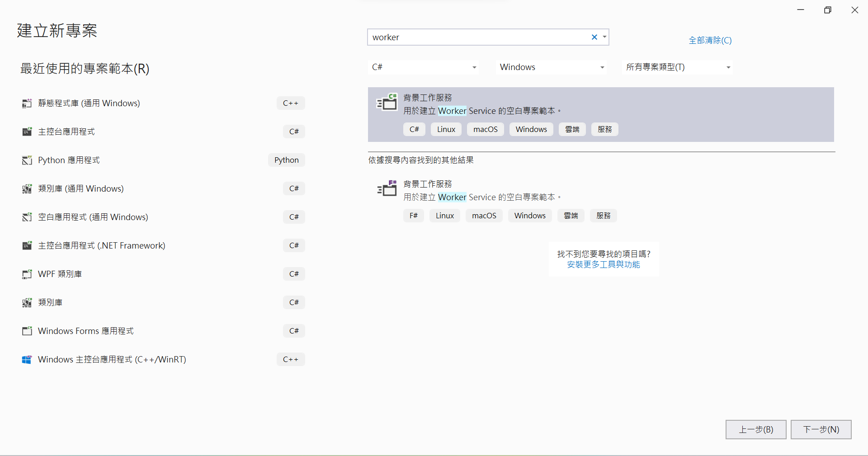The image size is (868, 456).
Task: Select the C# 背景工作服務 template icon
Action: pyautogui.click(x=387, y=103)
